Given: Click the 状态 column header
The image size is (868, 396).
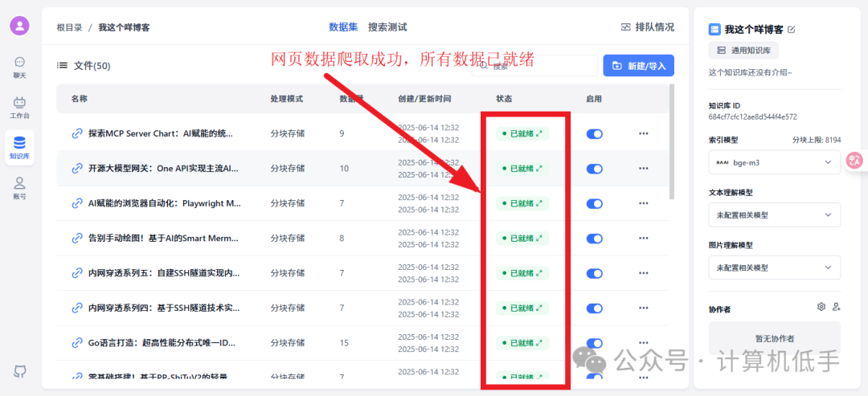Looking at the screenshot, I should click(x=504, y=99).
